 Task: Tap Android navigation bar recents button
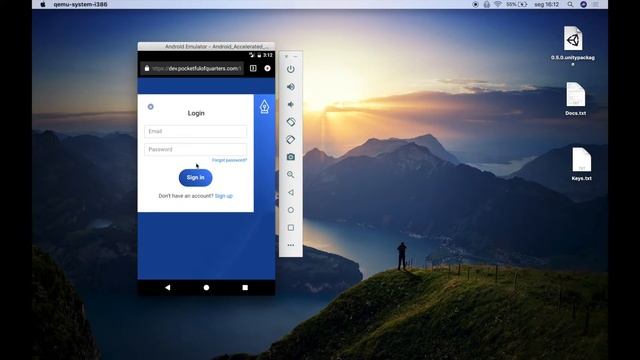click(245, 287)
